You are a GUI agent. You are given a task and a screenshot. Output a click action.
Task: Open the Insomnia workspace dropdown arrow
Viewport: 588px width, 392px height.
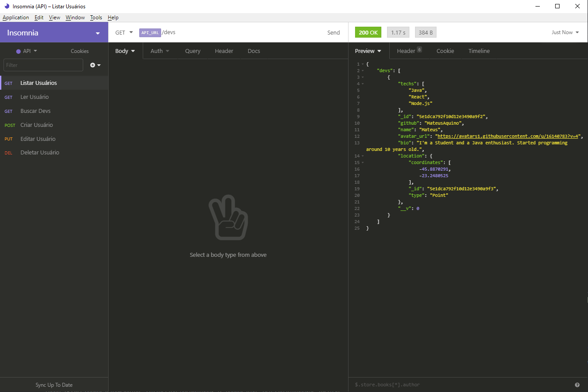point(98,33)
